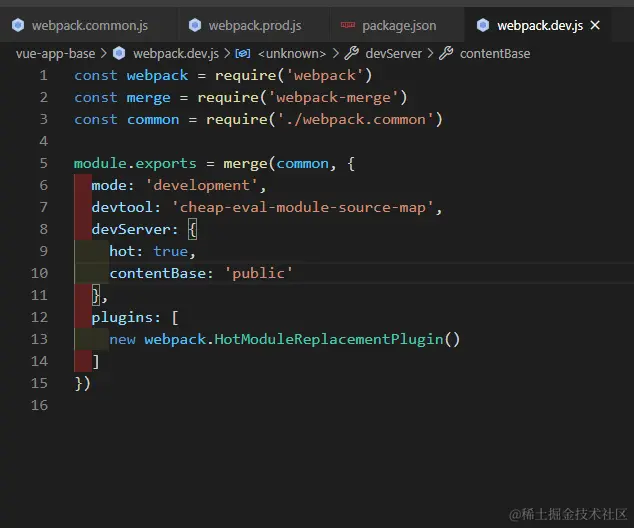The image size is (634, 528).
Task: Click webpack icon on webpack.dev.js tab
Action: point(483,25)
